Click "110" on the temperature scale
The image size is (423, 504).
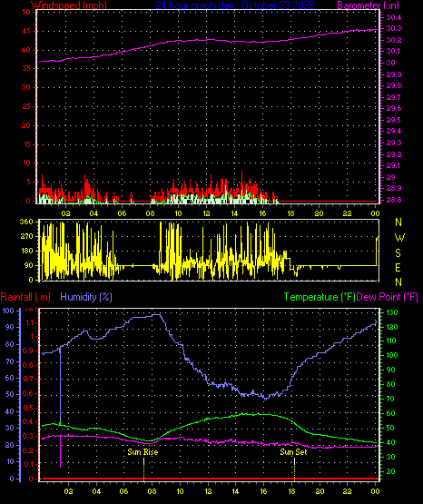pos(391,341)
